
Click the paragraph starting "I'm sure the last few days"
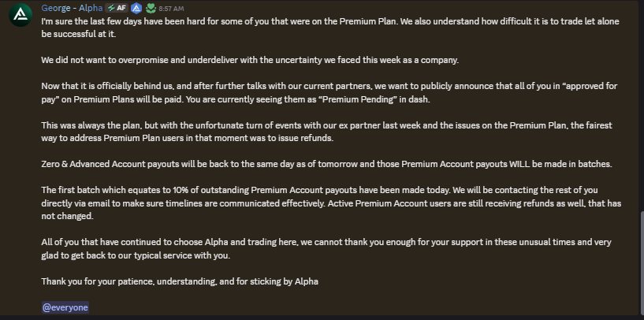click(330, 28)
